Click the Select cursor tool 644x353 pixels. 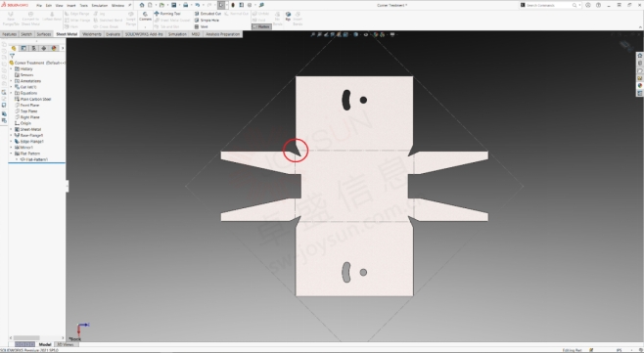pos(221,5)
